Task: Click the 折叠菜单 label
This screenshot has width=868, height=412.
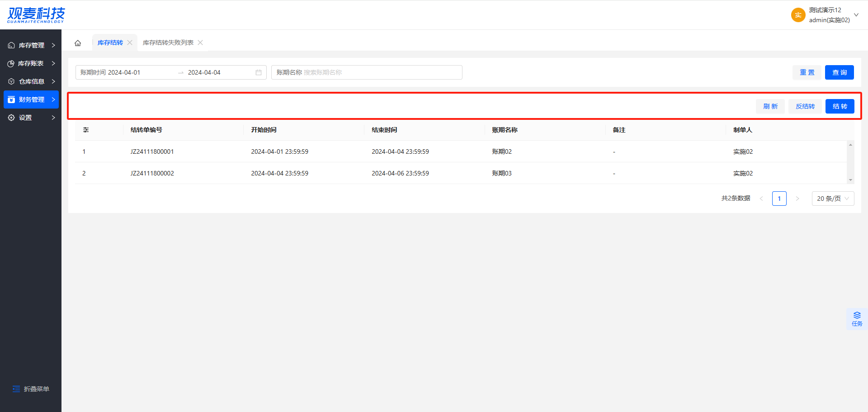Action: [37, 389]
